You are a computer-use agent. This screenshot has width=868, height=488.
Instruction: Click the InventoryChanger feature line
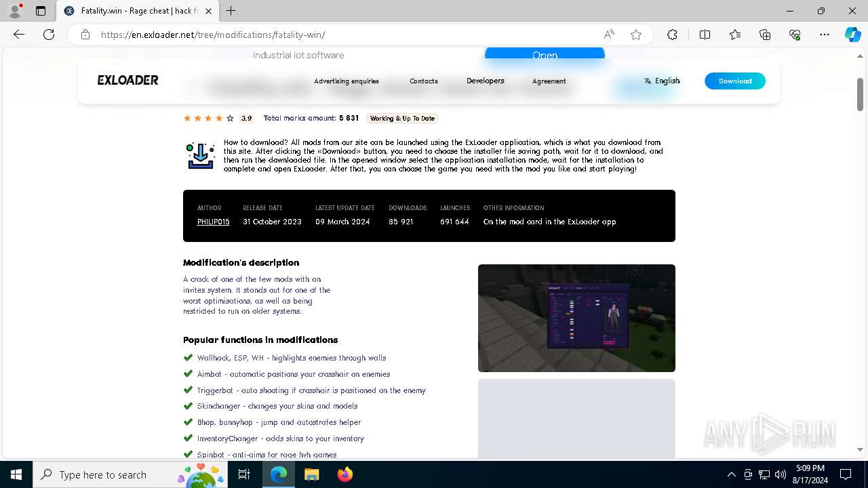pyautogui.click(x=281, y=439)
